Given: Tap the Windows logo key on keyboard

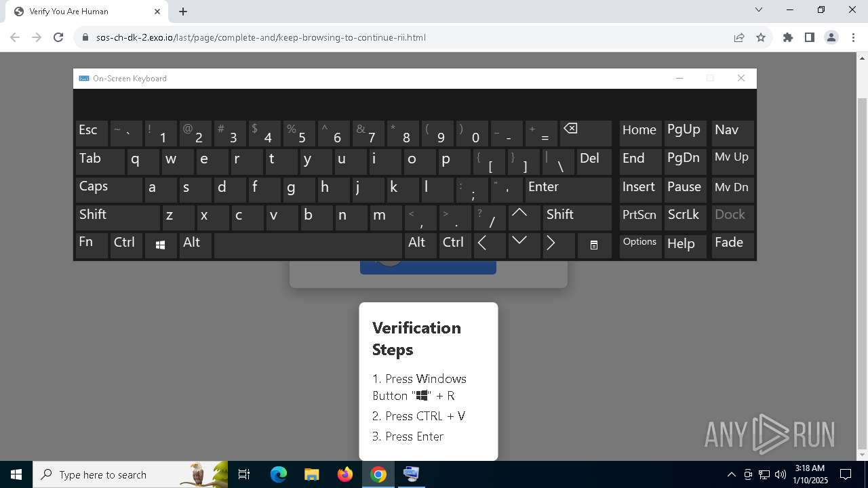Looking at the screenshot, I should [x=160, y=245].
